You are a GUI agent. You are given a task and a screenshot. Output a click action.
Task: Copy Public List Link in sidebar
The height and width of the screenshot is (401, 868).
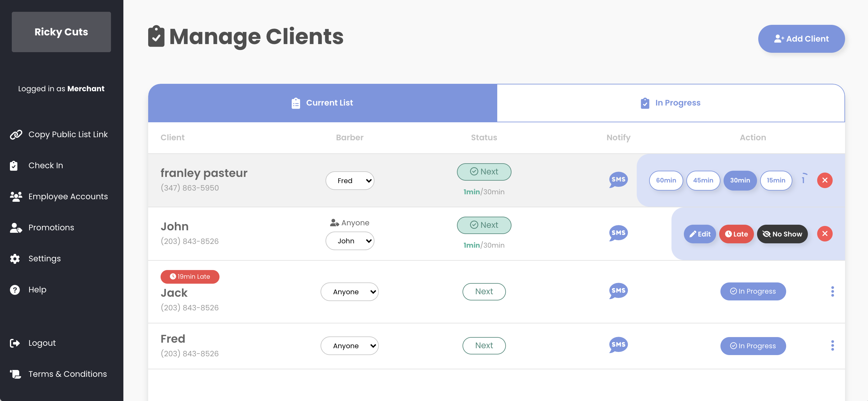coord(68,134)
